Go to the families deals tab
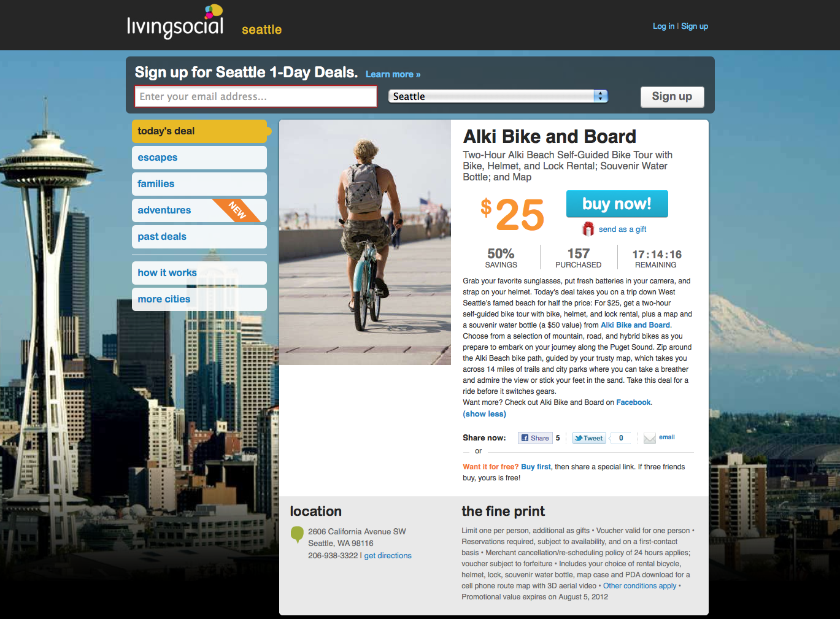The height and width of the screenshot is (619, 840). click(x=199, y=184)
